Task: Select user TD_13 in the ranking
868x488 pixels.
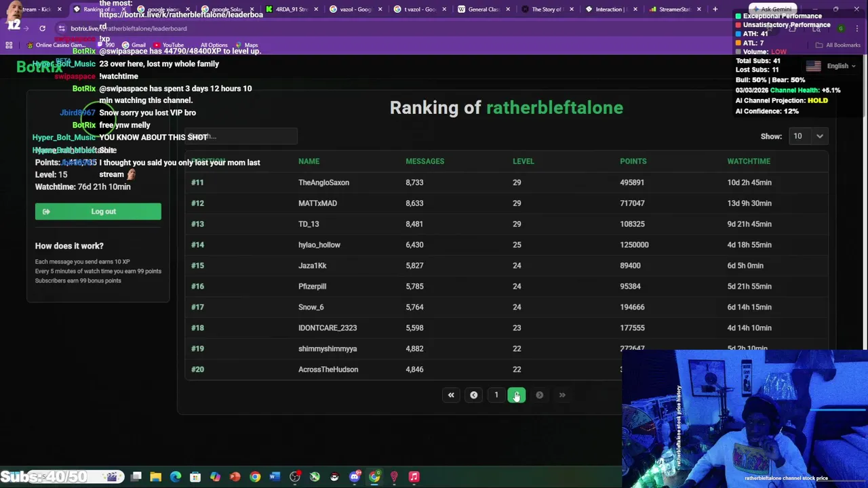Action: point(309,224)
